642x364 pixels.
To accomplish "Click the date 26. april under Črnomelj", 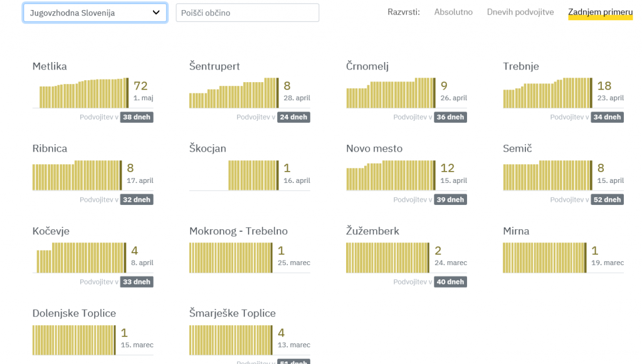I will tap(454, 98).
